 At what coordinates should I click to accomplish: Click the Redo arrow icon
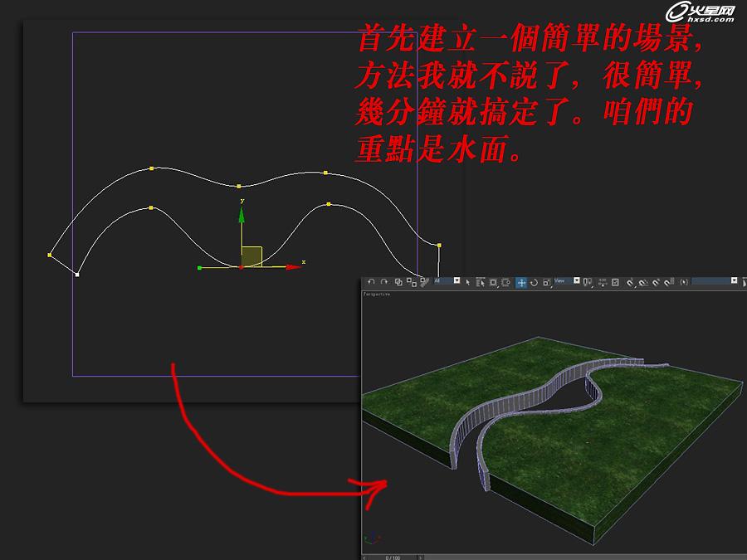pyautogui.click(x=384, y=282)
